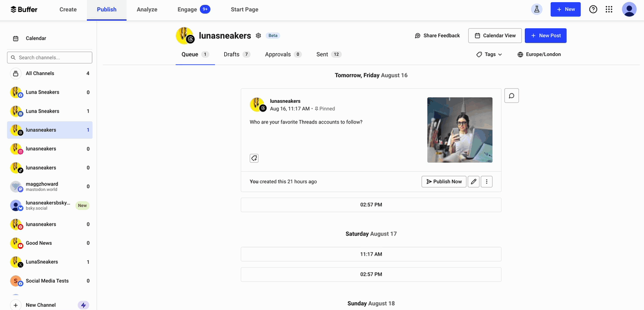
Task: Select Saturday 11:17 AM empty slot
Action: (371, 254)
